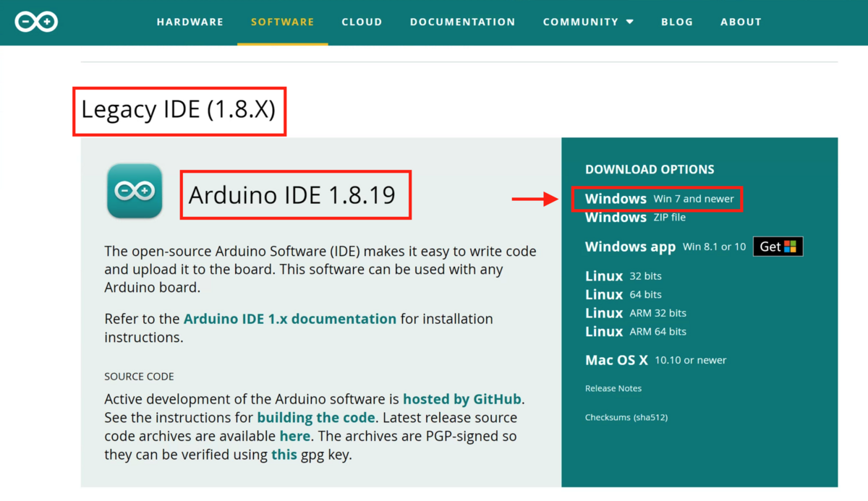Click the Arduino IDE 1.8.19 title

[292, 195]
